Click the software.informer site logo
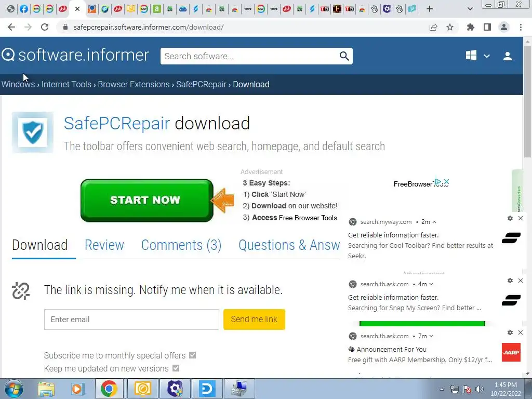 coord(75,55)
